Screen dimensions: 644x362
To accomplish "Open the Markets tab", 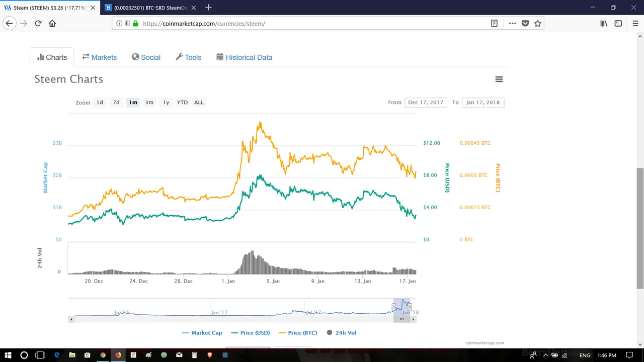I will [100, 57].
